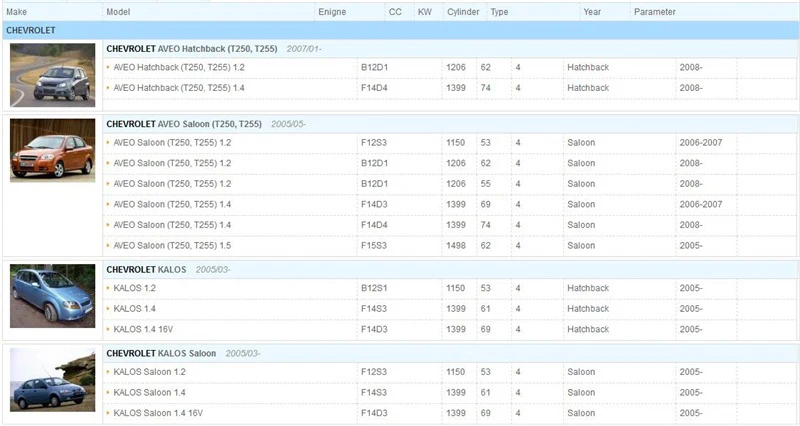Open the KALOS Saloon 1.4 model link
Image resolution: width=800 pixels, height=426 pixels.
[149, 392]
